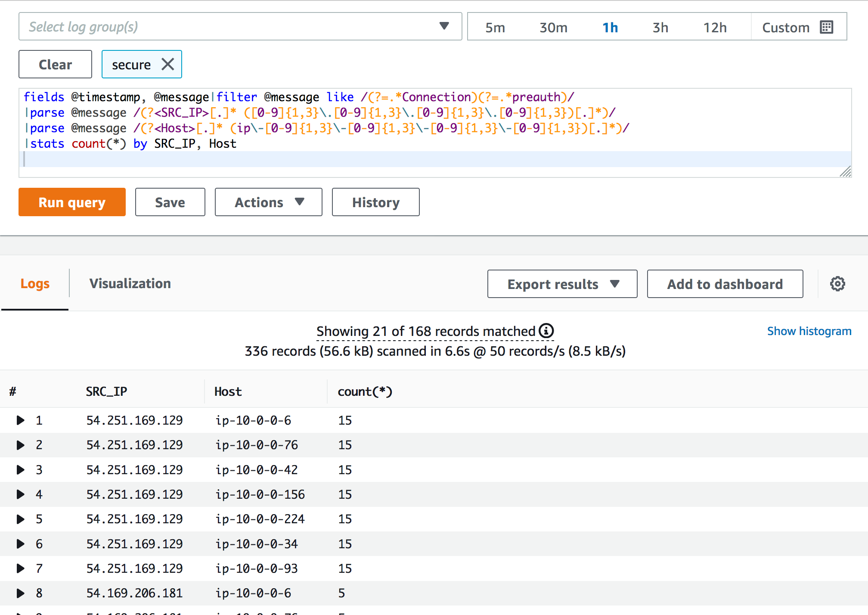Click Show histogram link

pyautogui.click(x=809, y=331)
